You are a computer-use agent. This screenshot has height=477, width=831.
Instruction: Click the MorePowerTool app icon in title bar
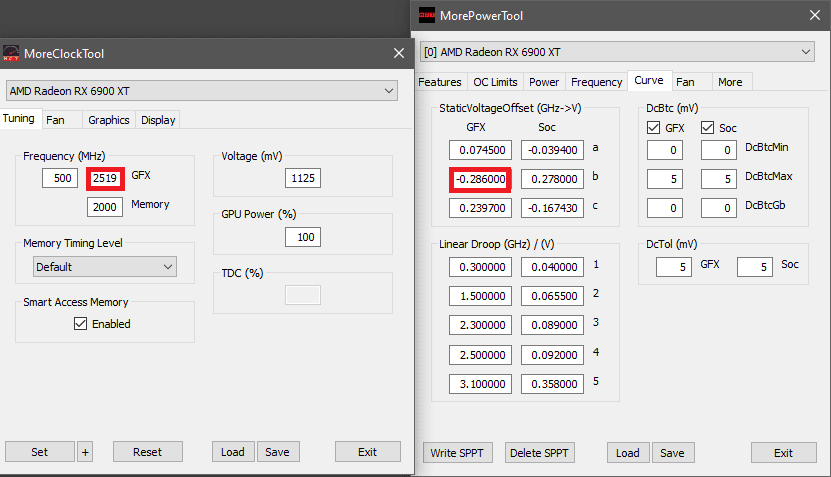click(427, 15)
